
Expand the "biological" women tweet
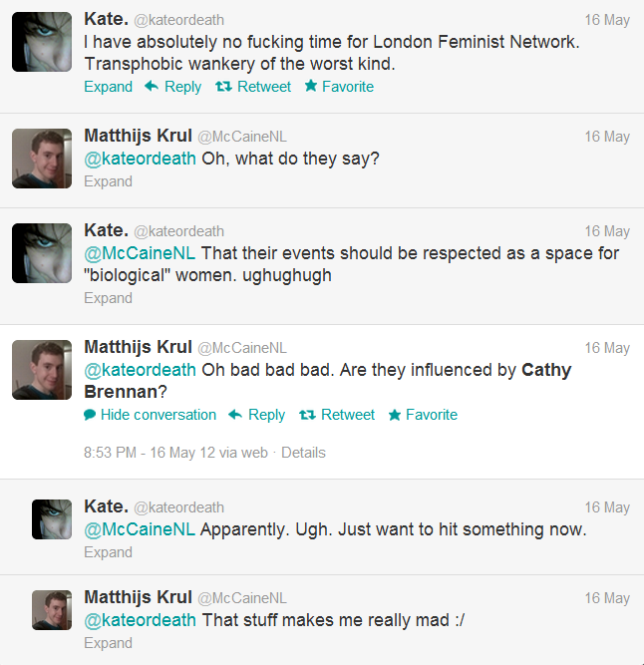(108, 298)
